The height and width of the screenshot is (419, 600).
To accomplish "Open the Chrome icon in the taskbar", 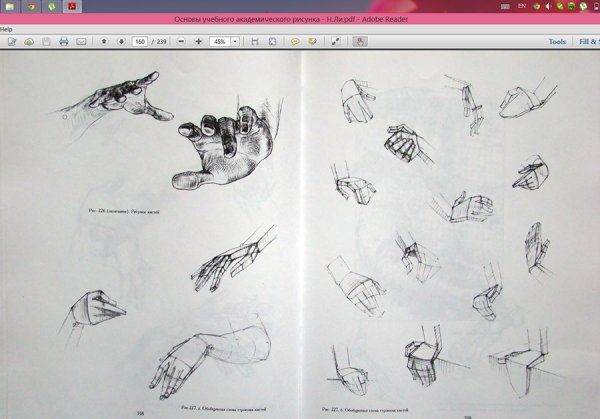I will tap(31, 6).
